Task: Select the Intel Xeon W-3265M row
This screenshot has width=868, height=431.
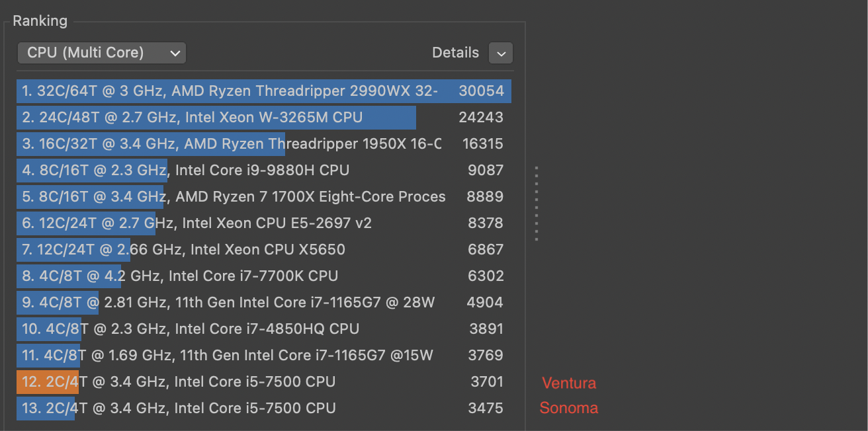Action: pyautogui.click(x=264, y=118)
